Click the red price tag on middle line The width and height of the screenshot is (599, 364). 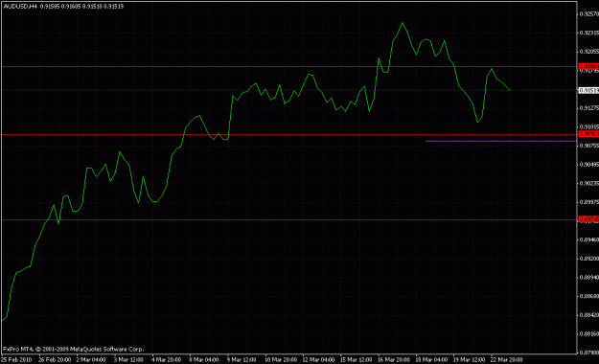click(588, 134)
